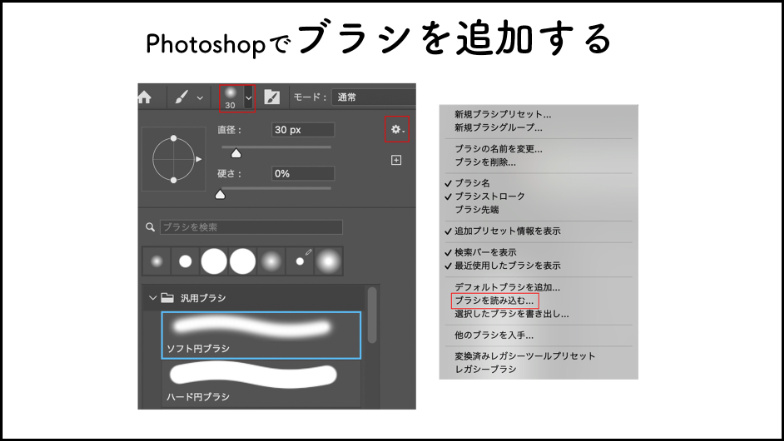The image size is (784, 441).
Task: Click the 直径 size slider handle
Action: 237,153
